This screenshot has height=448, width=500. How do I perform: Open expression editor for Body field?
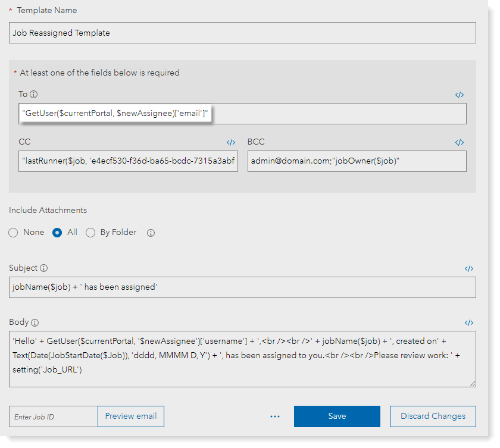pyautogui.click(x=469, y=323)
